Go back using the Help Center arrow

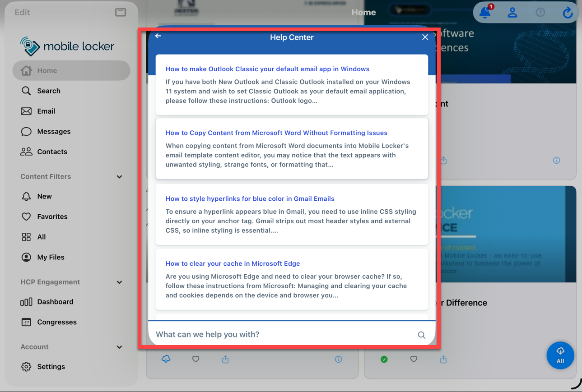pos(158,36)
